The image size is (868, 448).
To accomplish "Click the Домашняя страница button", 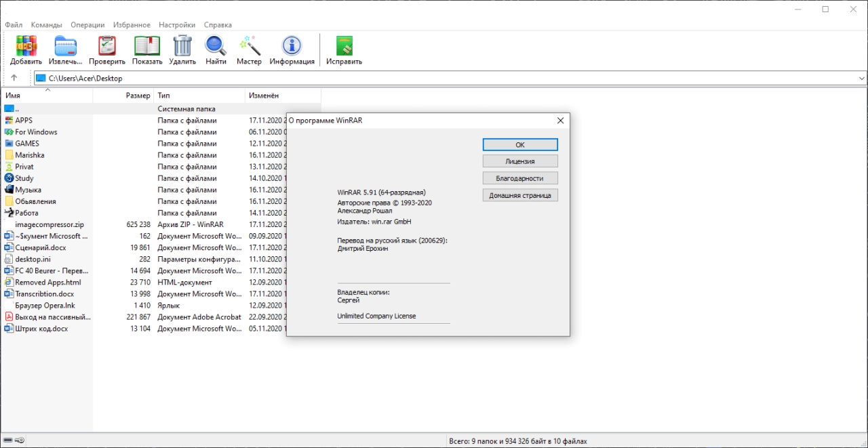I will (x=520, y=195).
